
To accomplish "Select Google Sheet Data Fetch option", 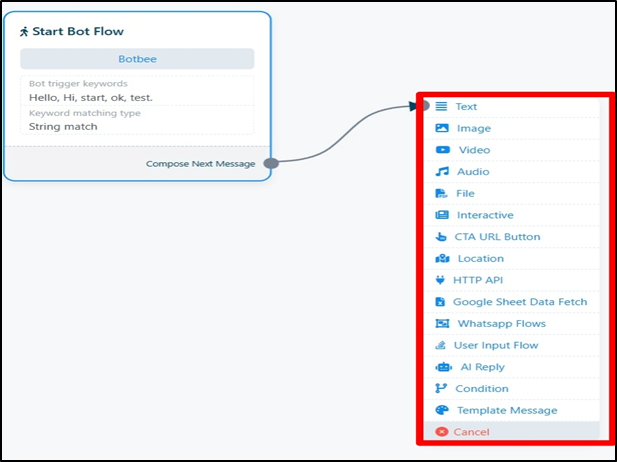I will (519, 302).
